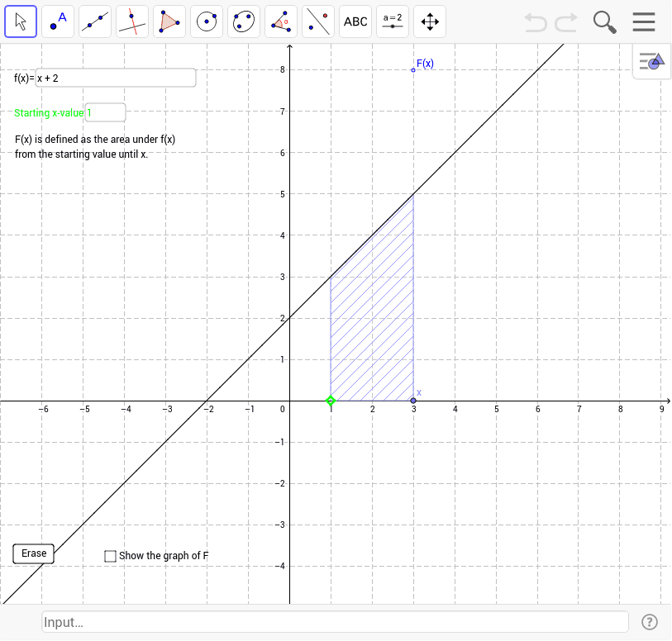
Task: Select the Perpendicular Line tool
Action: click(x=132, y=21)
